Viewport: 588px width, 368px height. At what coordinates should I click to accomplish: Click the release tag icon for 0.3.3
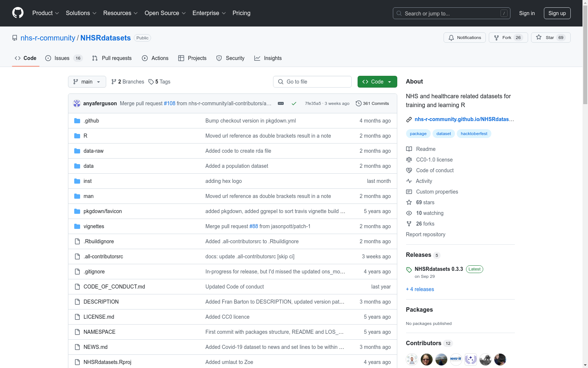(x=409, y=270)
